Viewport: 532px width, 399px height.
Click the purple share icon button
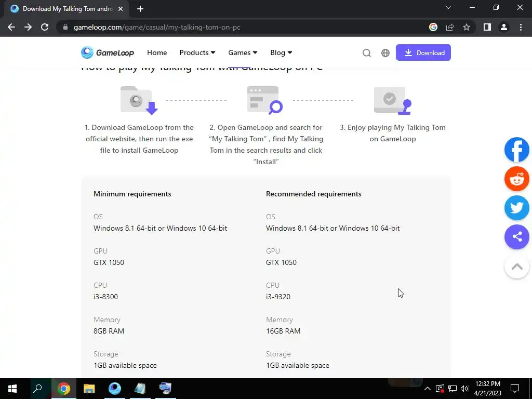click(x=517, y=237)
